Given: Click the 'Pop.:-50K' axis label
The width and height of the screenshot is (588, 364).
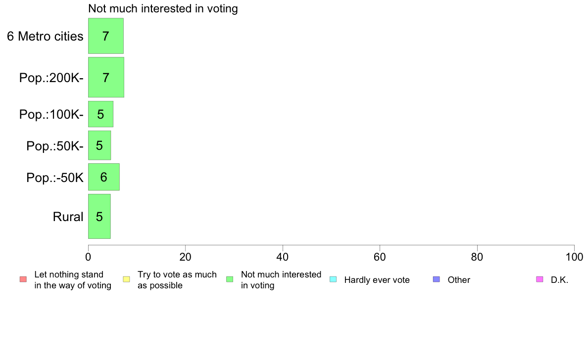Looking at the screenshot, I should pyautogui.click(x=55, y=178).
